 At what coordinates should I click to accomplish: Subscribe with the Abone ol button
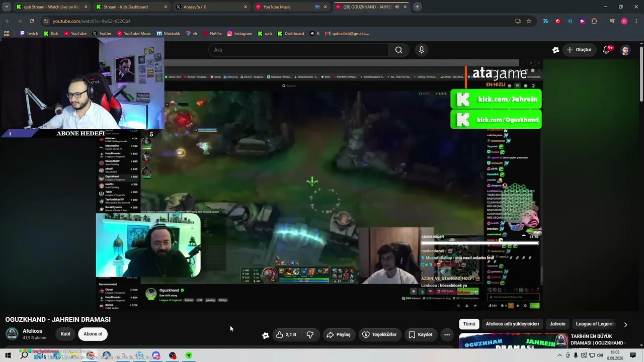93,334
